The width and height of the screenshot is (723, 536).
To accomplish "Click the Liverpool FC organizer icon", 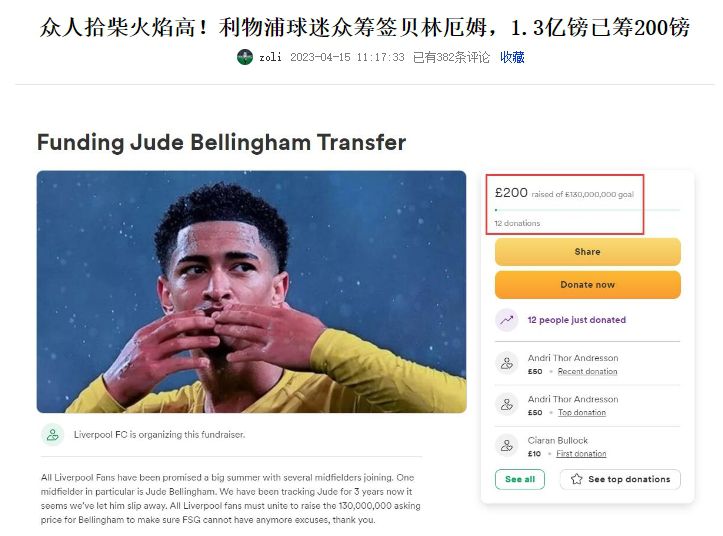I will point(53,435).
